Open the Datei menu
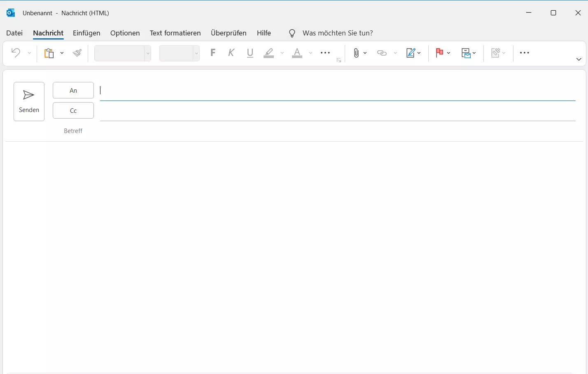The image size is (588, 374). click(14, 33)
